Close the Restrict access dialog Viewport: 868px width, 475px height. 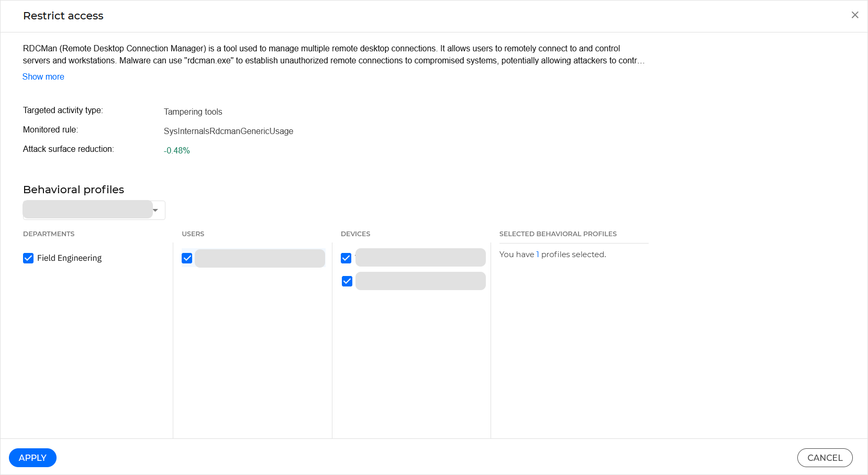[855, 15]
